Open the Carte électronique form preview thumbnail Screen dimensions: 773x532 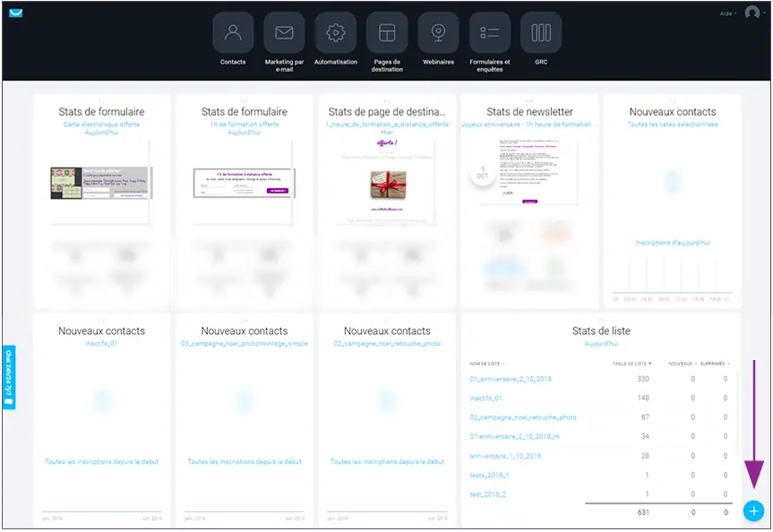tap(101, 183)
